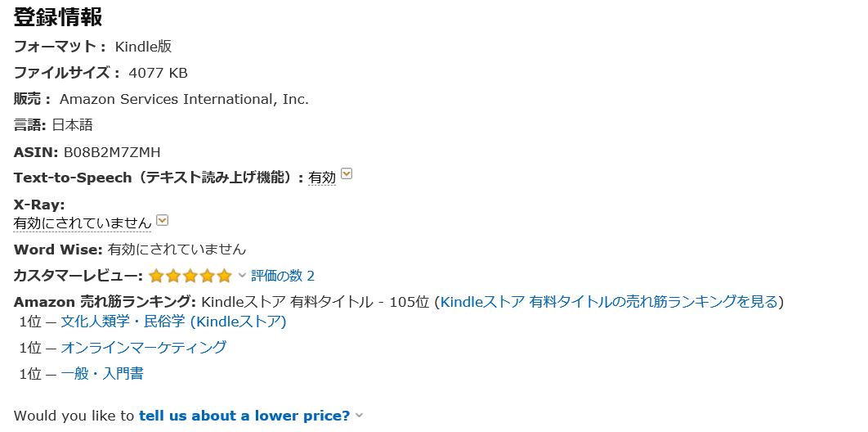Expand the chevron beside the star rating
Viewport: 868px width, 432px height.
pos(242,275)
